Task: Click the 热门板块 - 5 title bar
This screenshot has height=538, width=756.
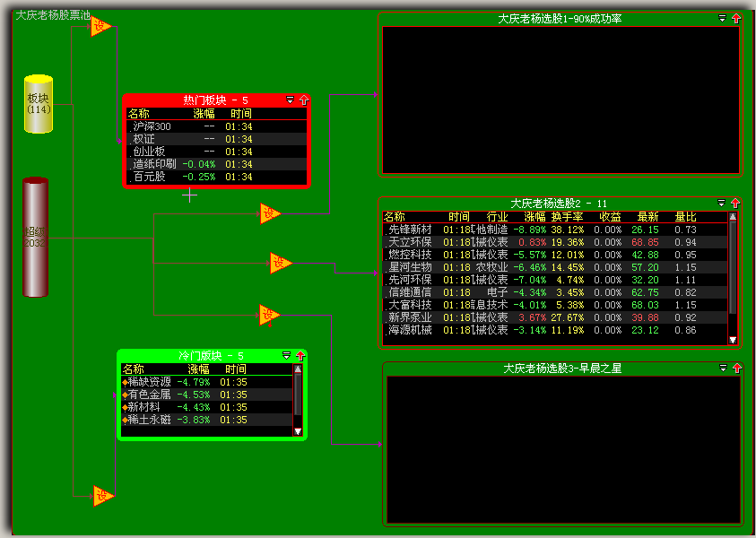Action: 215,100
